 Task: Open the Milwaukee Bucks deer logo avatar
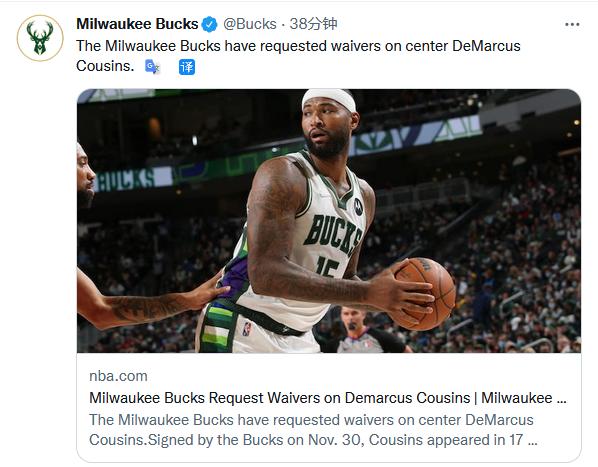(40, 38)
